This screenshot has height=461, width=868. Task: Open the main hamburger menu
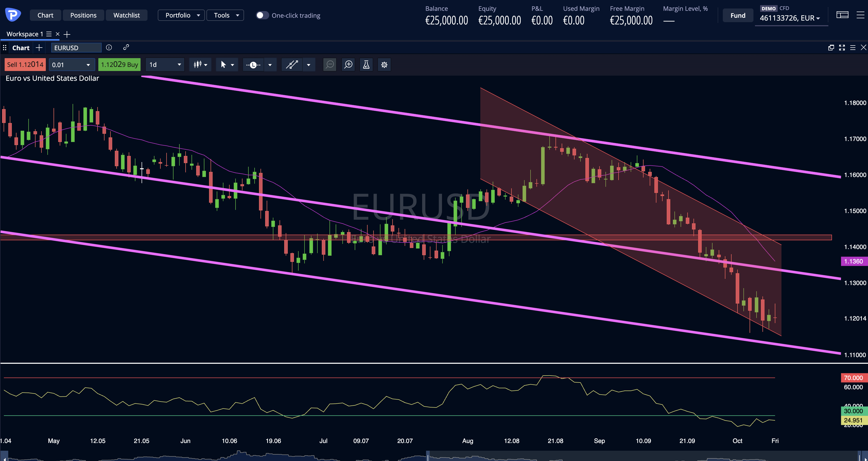point(860,15)
